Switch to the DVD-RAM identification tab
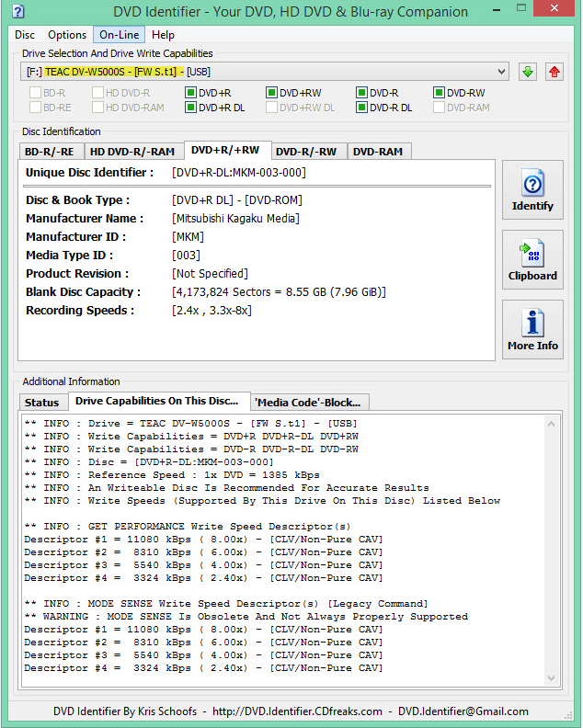Viewport: 583px width, 728px height. (378, 152)
